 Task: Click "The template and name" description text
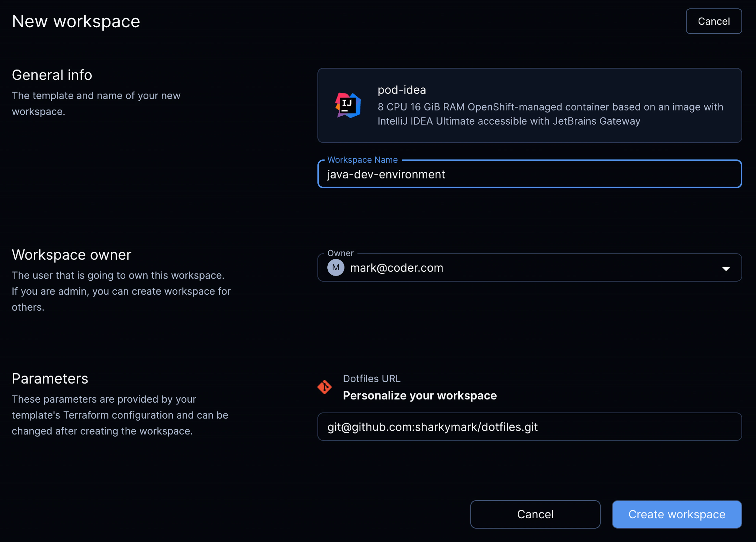[96, 104]
